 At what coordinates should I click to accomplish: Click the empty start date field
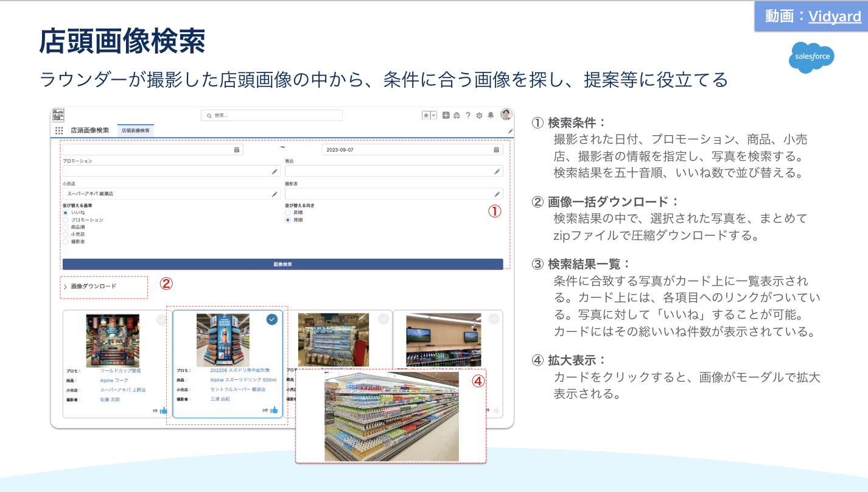tap(153, 149)
